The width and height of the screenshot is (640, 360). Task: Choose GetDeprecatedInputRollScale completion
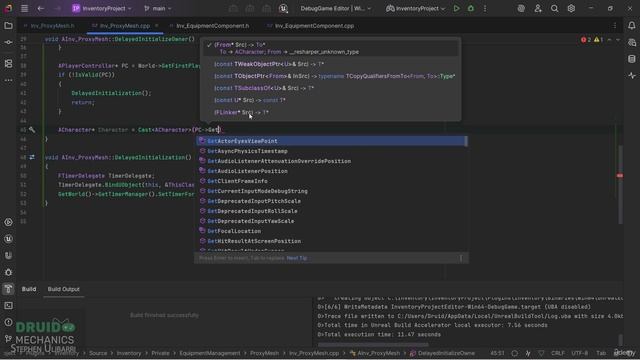331,211
